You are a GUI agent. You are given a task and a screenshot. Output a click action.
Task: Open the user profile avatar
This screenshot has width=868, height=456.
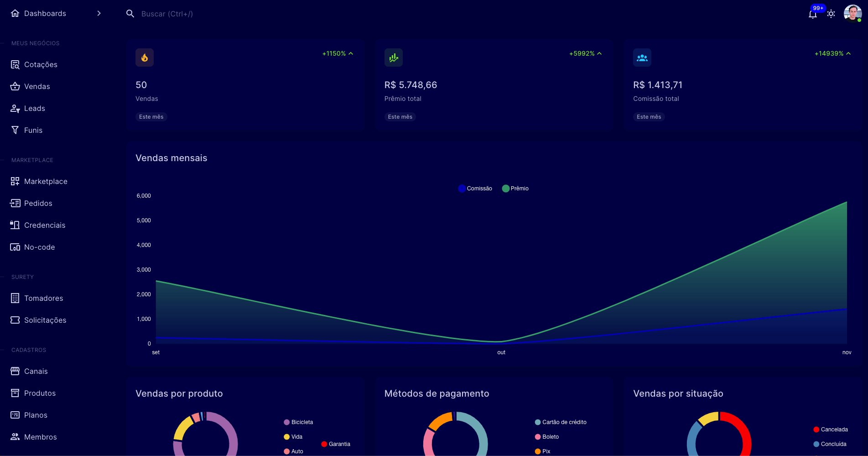pos(852,13)
